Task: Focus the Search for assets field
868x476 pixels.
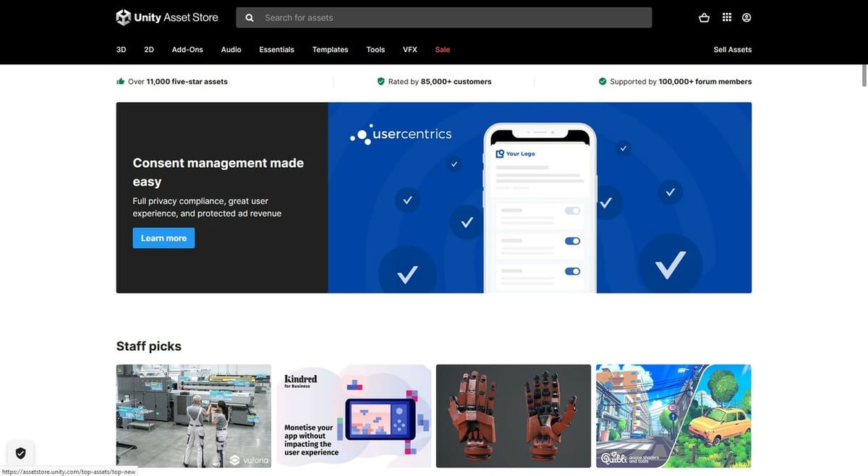Action: pos(444,17)
